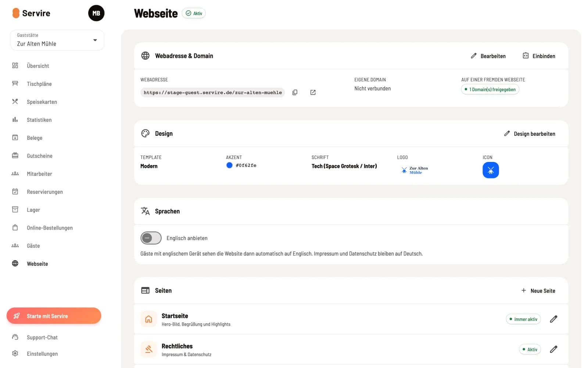Click the globe icon beside Webadresse & Domain

(146, 56)
